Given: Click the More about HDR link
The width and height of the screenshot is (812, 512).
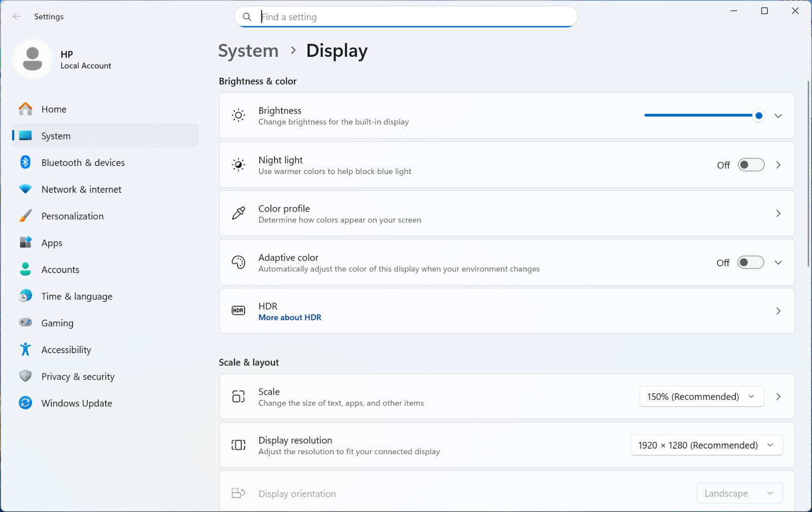Looking at the screenshot, I should [290, 317].
